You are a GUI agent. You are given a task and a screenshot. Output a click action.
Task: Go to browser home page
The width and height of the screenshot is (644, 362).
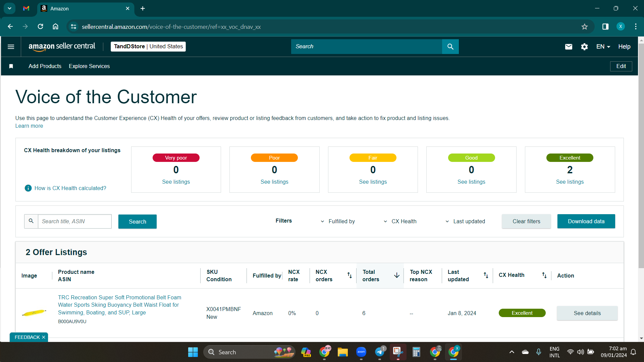click(x=56, y=26)
